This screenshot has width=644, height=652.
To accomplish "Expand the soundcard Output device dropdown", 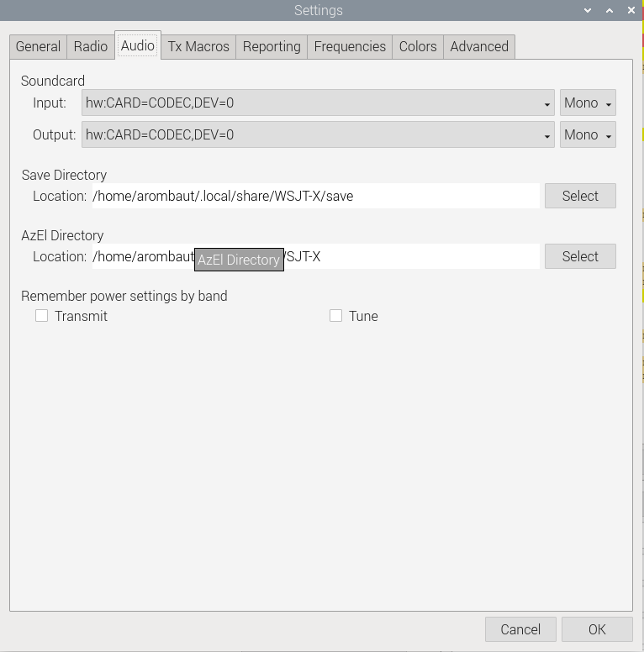I will click(x=318, y=134).
